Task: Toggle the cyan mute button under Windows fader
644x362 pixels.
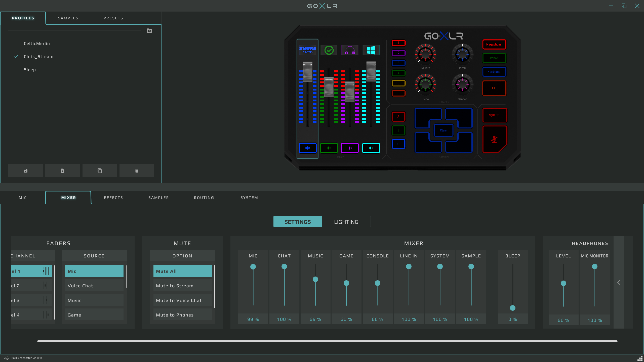Action: tap(371, 148)
